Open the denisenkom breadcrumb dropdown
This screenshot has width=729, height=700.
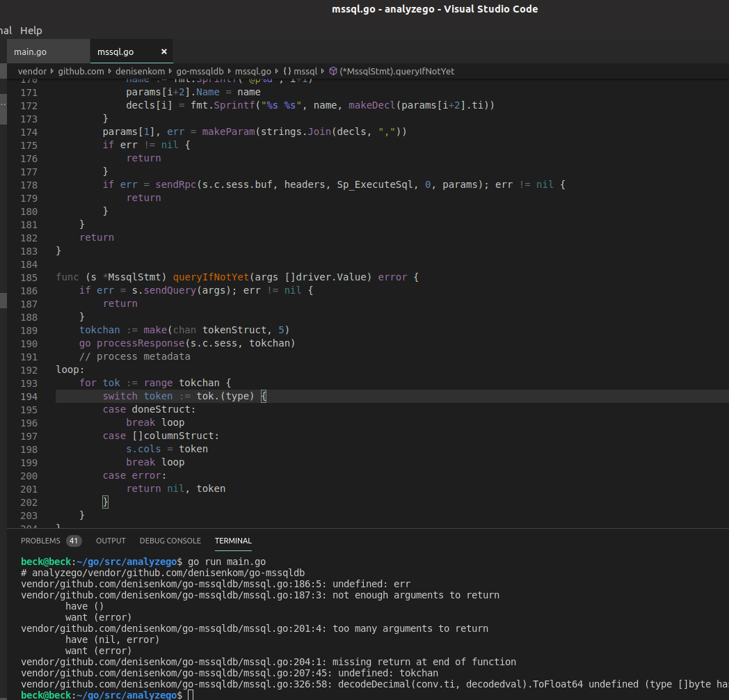(x=141, y=71)
